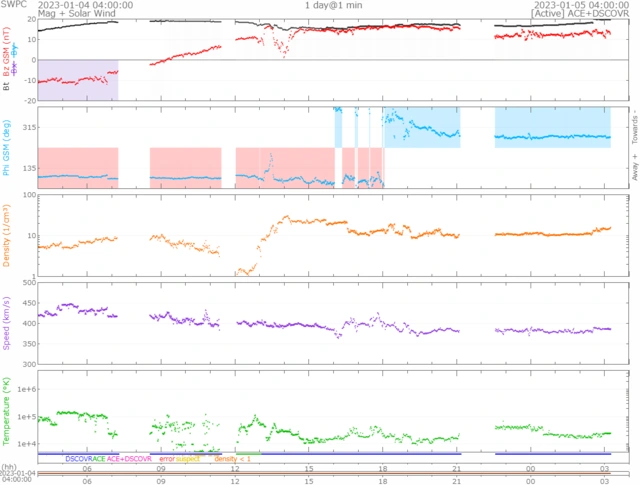Click the 'Mag + Solar Wind' plot title
The width and height of the screenshot is (640, 485).
pos(77,13)
